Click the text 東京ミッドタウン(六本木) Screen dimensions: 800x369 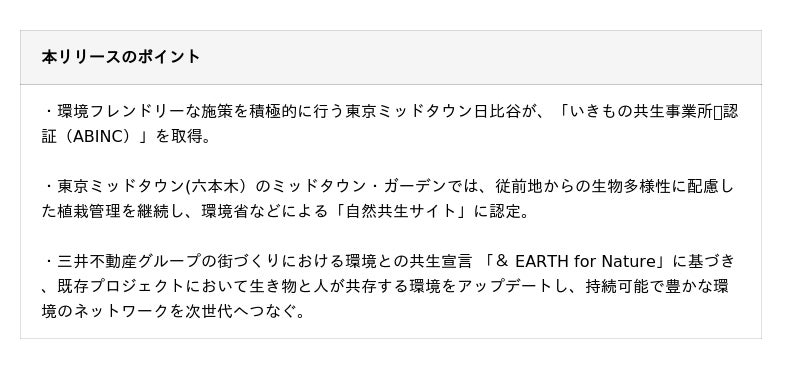153,187
